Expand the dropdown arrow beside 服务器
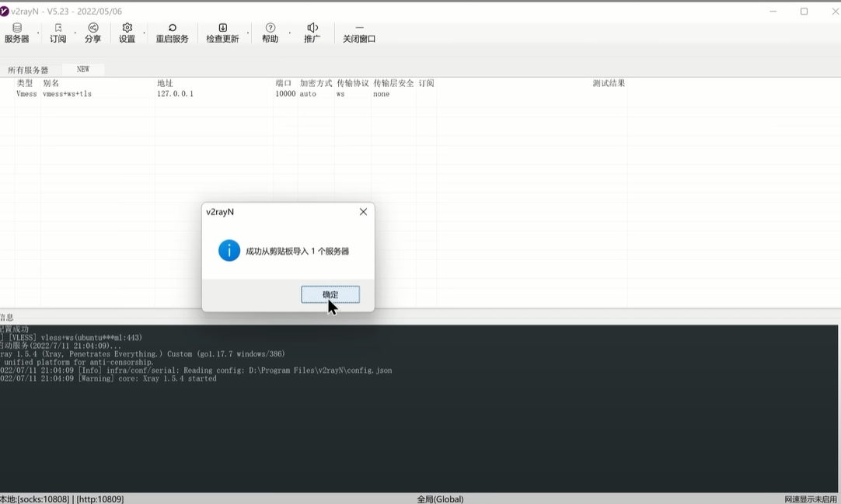841x504 pixels. [38, 33]
